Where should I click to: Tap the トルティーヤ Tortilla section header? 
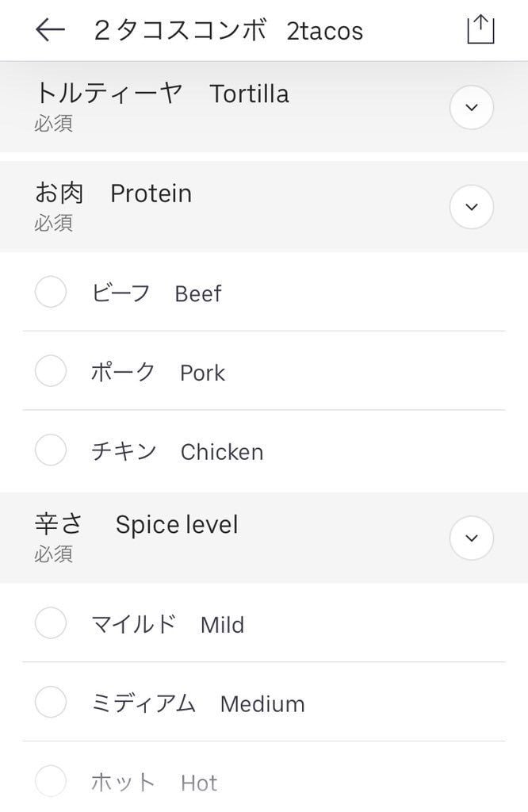(x=162, y=94)
